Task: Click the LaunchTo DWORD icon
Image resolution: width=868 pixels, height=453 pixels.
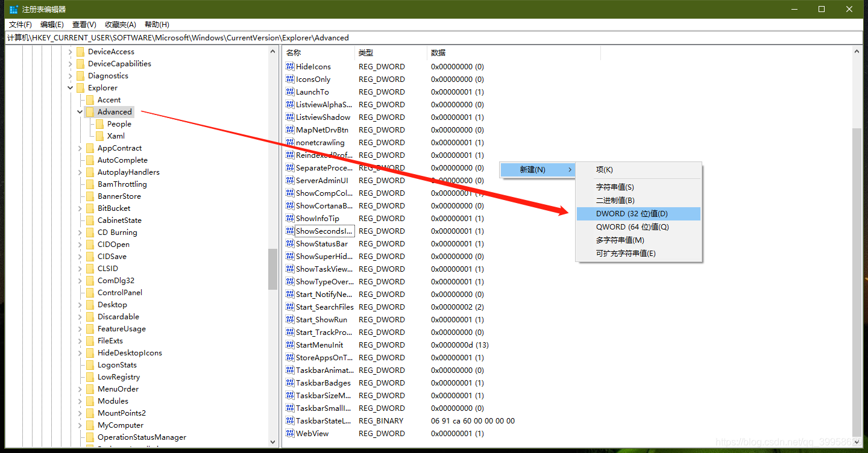Action: pos(290,92)
